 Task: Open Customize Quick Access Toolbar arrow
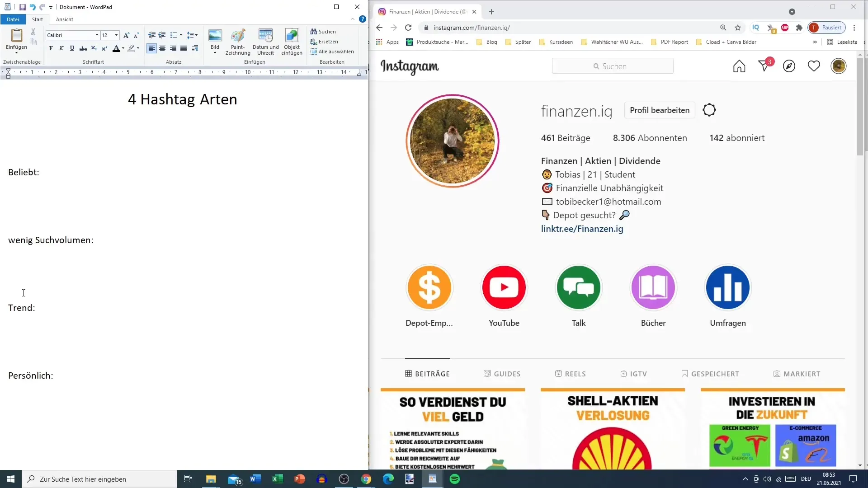(51, 8)
